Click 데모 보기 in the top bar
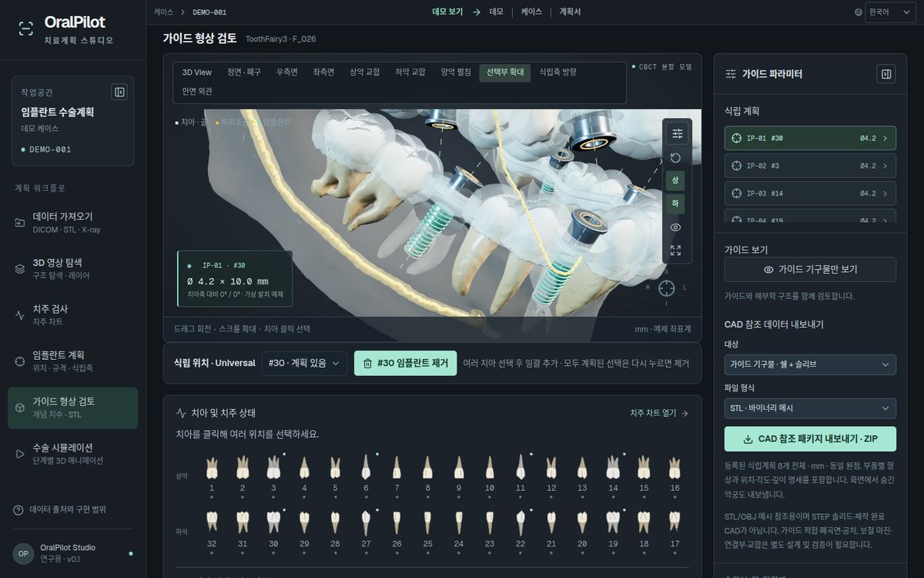This screenshot has height=578, width=924. coord(447,12)
